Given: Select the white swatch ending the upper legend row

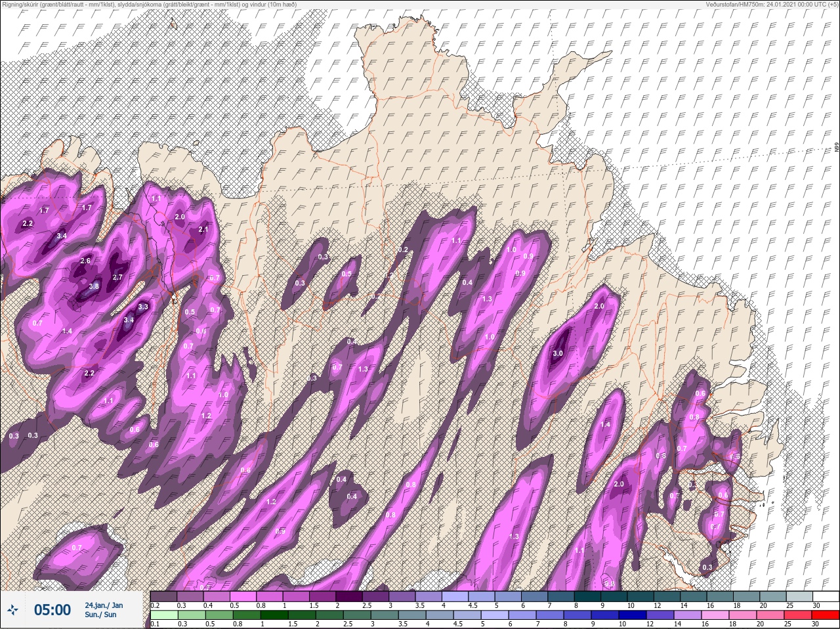Looking at the screenshot, I should pos(826,596).
